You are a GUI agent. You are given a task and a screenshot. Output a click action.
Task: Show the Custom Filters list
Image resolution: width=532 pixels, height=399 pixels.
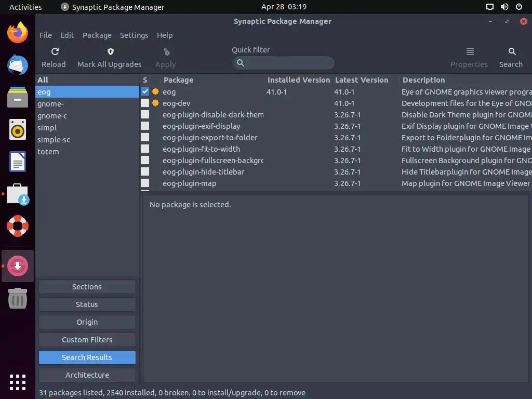(x=87, y=340)
